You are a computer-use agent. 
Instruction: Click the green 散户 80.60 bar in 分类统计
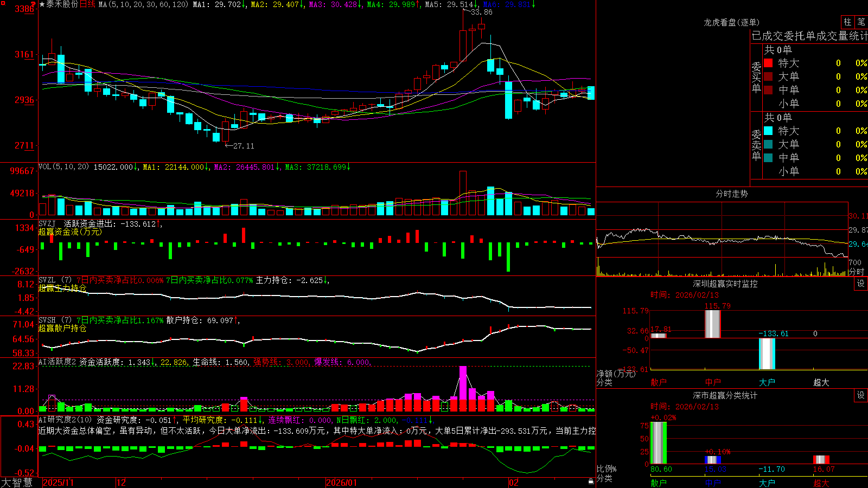pos(659,443)
